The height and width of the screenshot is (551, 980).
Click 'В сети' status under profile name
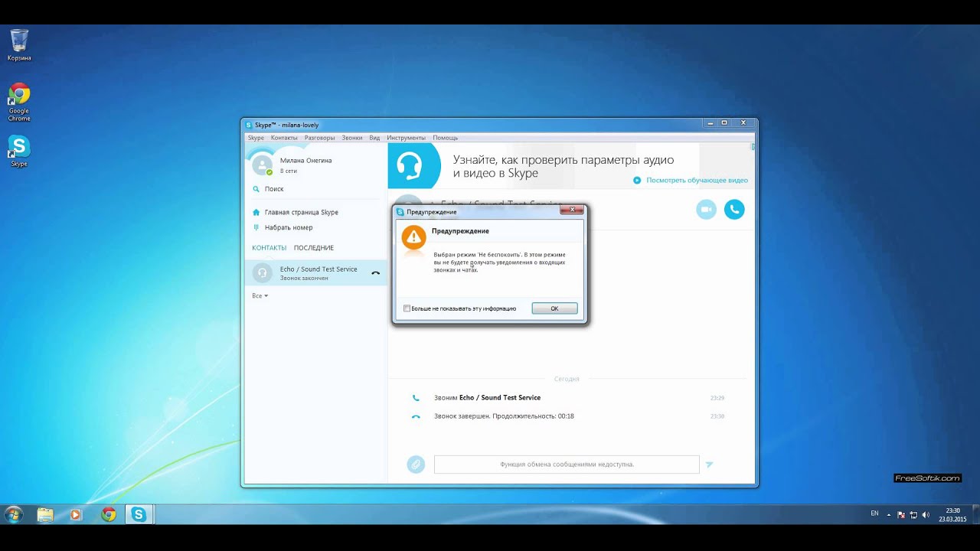[x=289, y=171]
